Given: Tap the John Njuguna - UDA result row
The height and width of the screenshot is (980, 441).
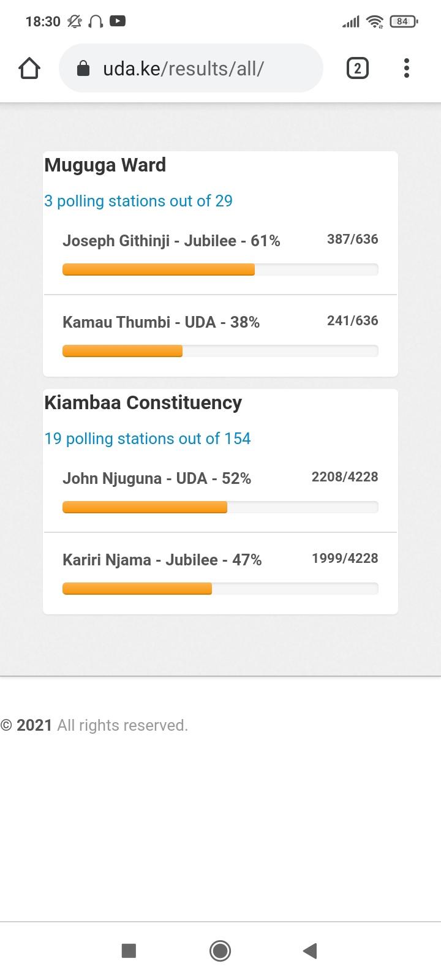Looking at the screenshot, I should pyautogui.click(x=221, y=492).
